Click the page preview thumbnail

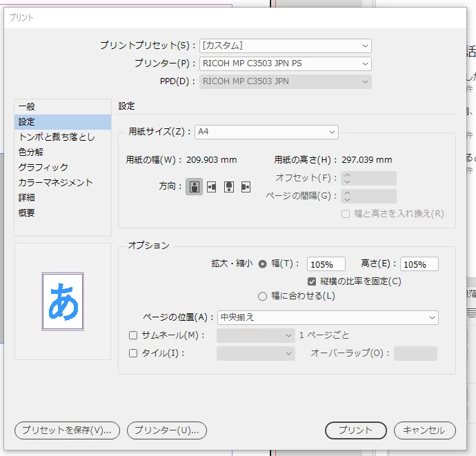coord(63,301)
